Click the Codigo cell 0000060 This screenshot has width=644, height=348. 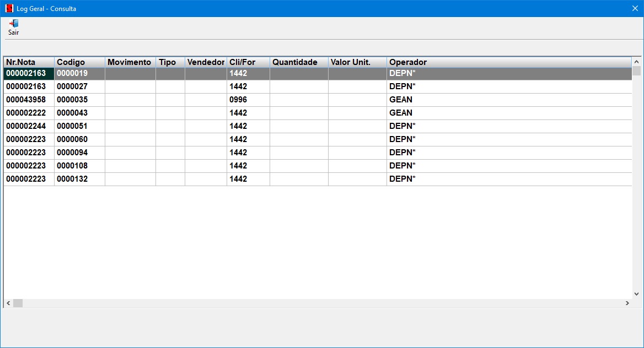[80, 139]
